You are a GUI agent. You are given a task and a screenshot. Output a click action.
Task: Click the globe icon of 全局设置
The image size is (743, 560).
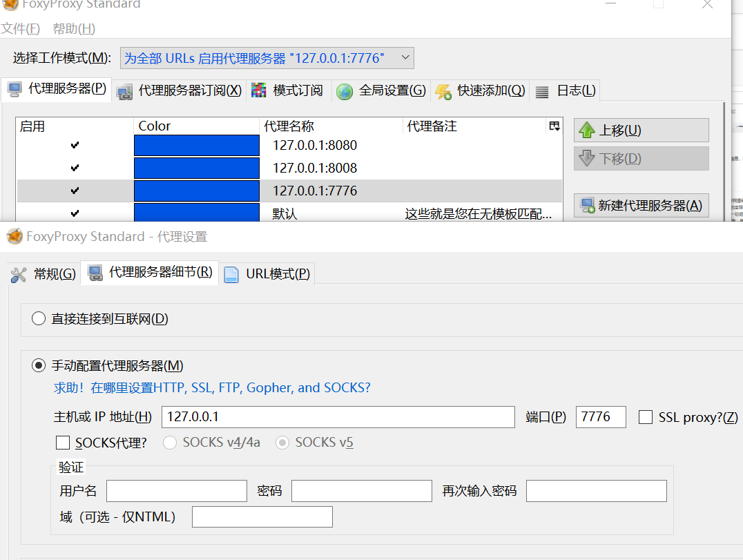pos(345,91)
